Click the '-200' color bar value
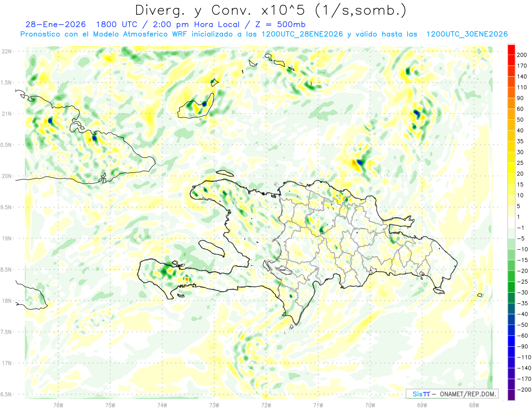The image size is (532, 411). coord(524,390)
